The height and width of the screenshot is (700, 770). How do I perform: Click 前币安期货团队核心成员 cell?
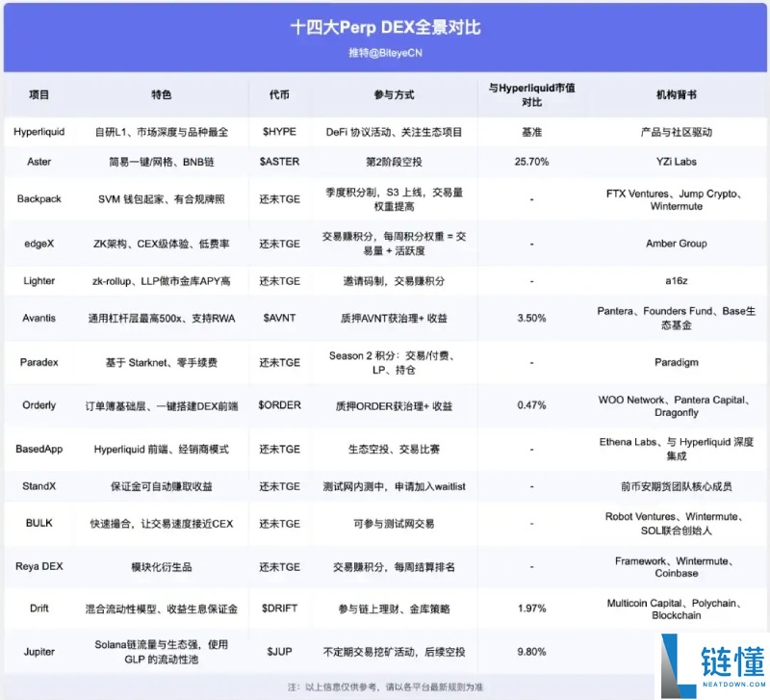tap(677, 486)
